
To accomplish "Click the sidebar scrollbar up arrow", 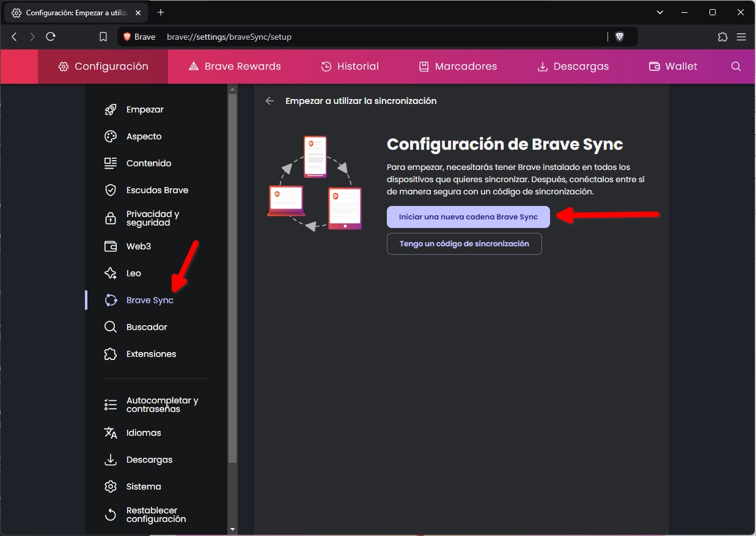I will pyautogui.click(x=232, y=89).
